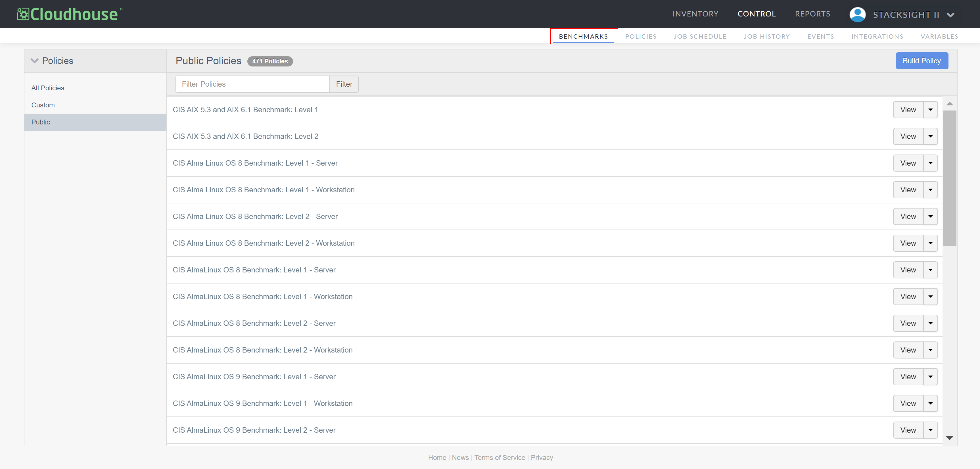Open the Home footer link
Screen dimensions: 980x469
coord(437,458)
